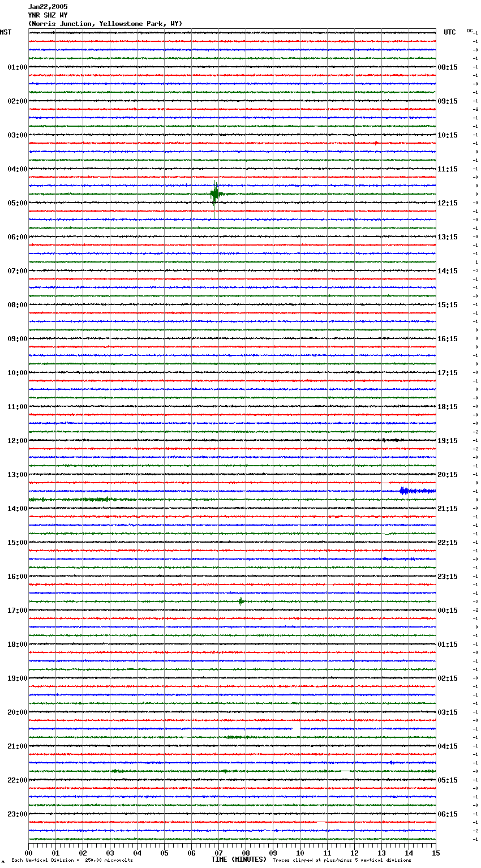
Task: Select the 04:00 MST hour label
Action: point(18,169)
